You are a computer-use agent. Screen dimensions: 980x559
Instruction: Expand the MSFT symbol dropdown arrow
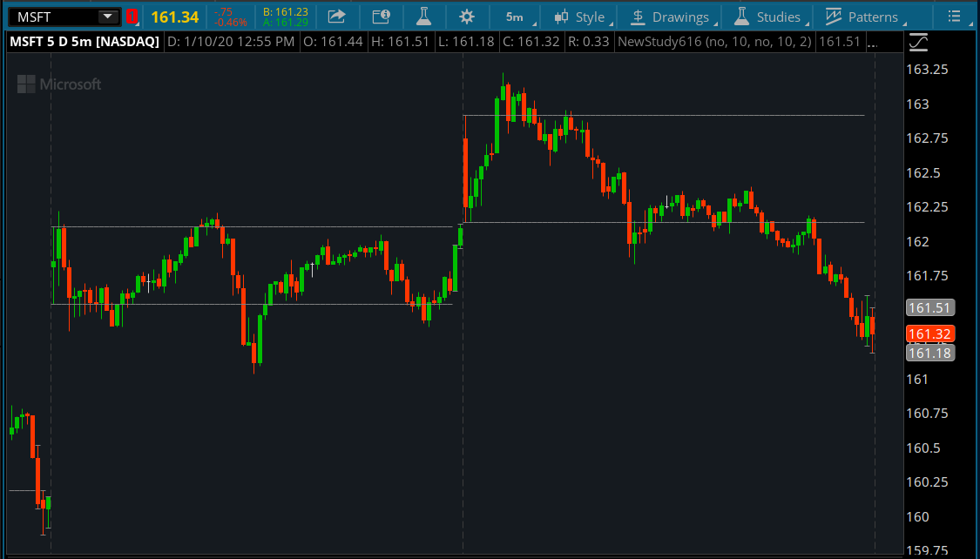[x=107, y=17]
